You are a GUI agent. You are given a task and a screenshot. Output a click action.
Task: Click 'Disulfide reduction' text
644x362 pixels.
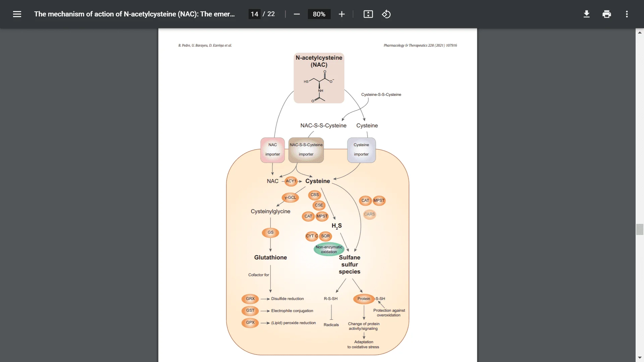click(x=287, y=299)
